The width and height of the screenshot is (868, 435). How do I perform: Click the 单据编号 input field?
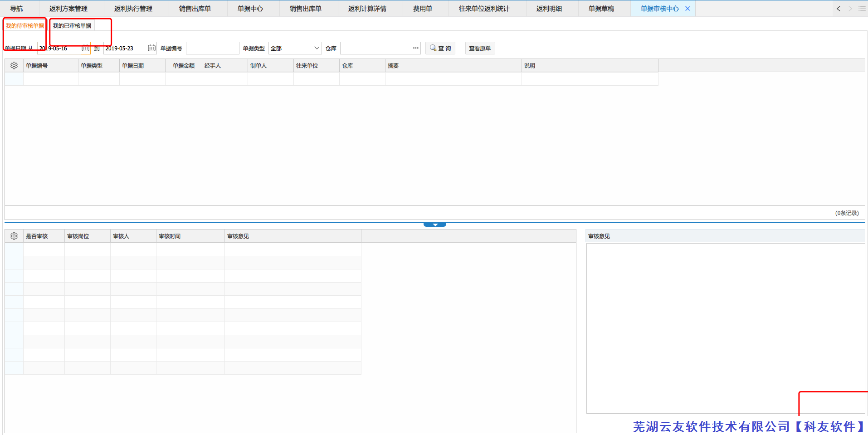213,48
